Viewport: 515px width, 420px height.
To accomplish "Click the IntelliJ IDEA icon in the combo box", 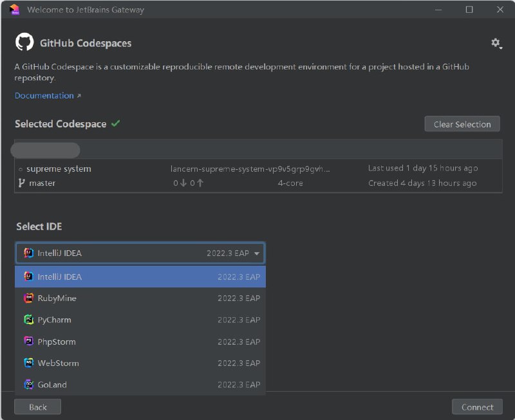I will (x=28, y=253).
